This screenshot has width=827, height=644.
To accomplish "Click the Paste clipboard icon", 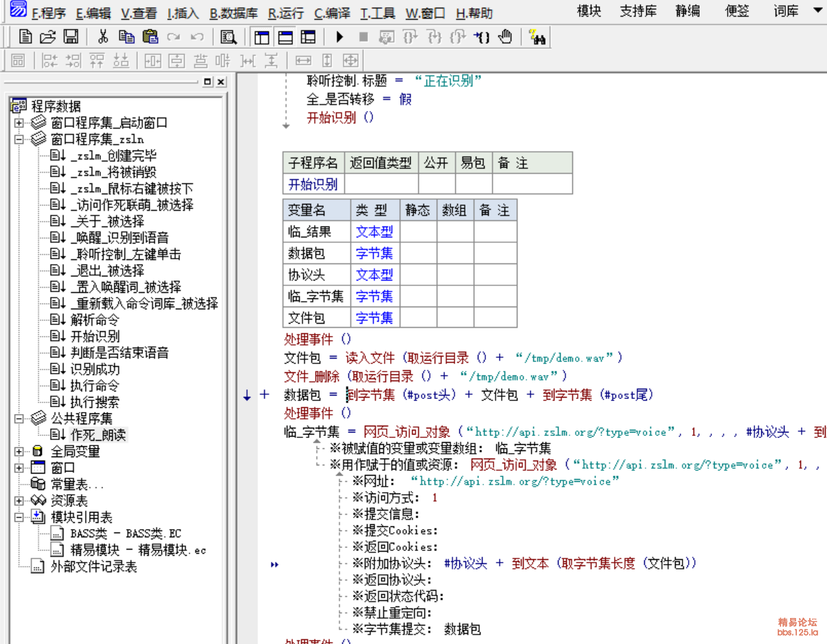I will 150,37.
